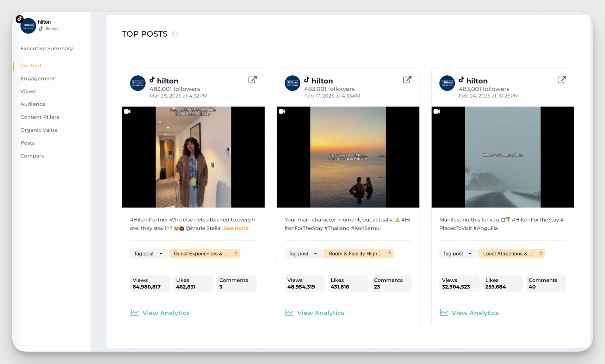Image resolution: width=605 pixels, height=364 pixels.
Task: Open the Tag post dropdown on the first post
Action: (x=148, y=253)
